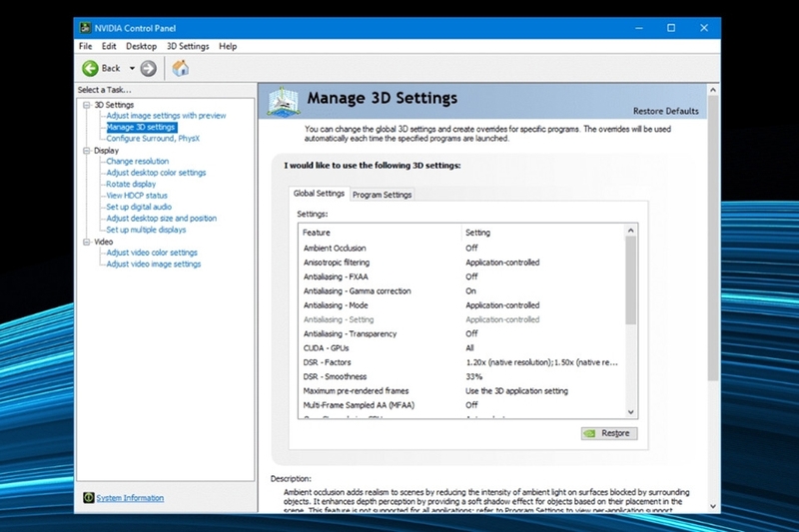Viewport: 799px width, 532px height.
Task: Select the CUDA - GPUs row
Action: click(x=461, y=348)
